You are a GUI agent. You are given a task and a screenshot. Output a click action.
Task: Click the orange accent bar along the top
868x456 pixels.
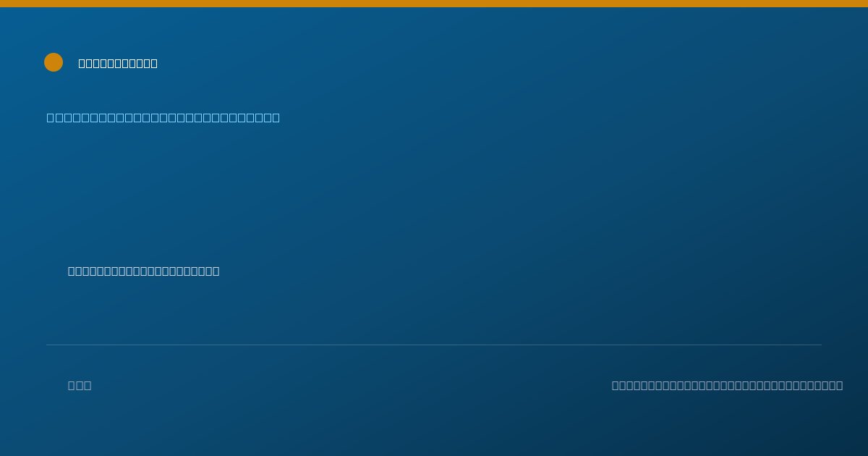[x=434, y=4]
